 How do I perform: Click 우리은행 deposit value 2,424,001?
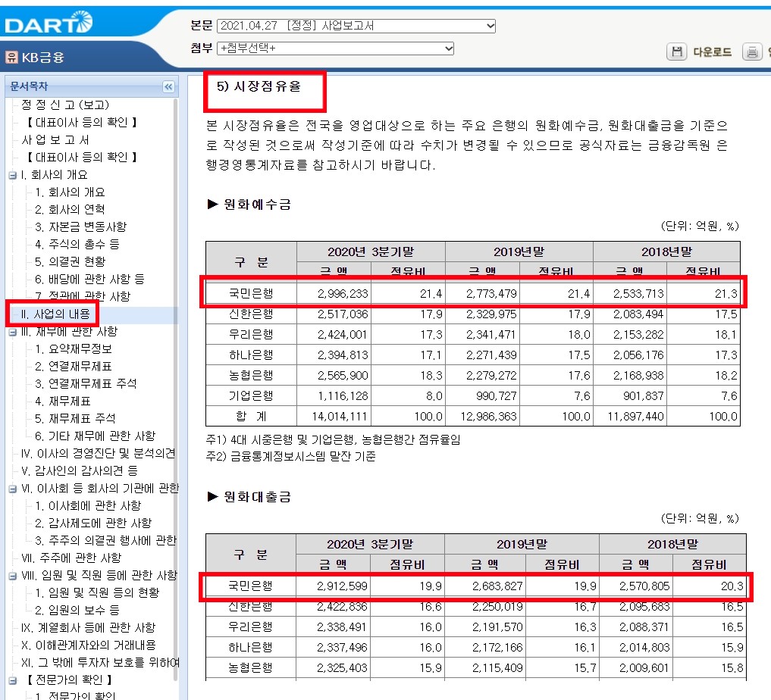pyautogui.click(x=343, y=335)
